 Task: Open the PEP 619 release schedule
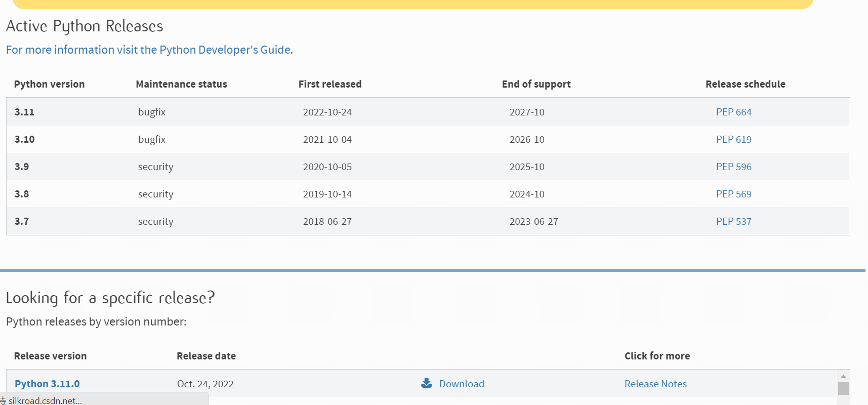[x=733, y=139]
